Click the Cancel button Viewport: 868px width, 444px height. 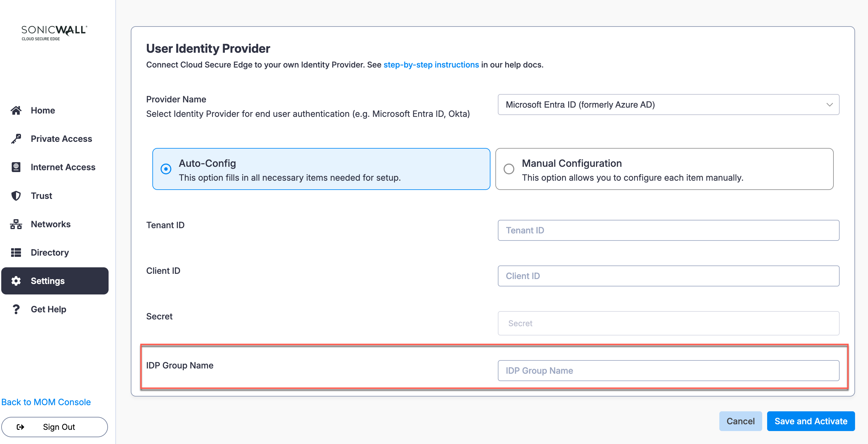pos(740,421)
